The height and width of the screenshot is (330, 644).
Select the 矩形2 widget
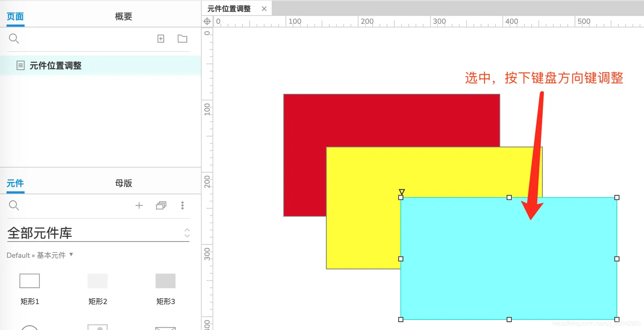coord(98,289)
